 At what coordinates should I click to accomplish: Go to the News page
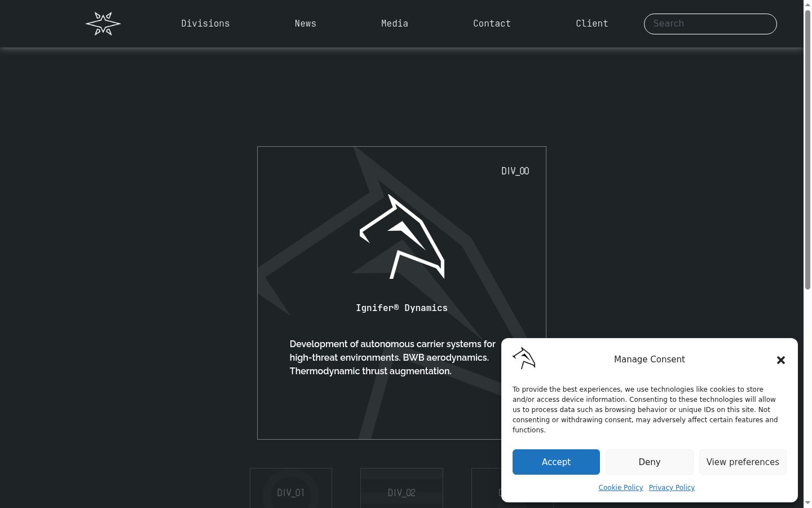(306, 24)
